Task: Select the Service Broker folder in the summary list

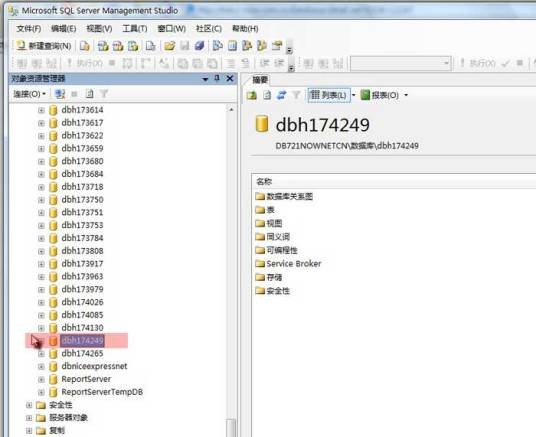Action: point(288,264)
